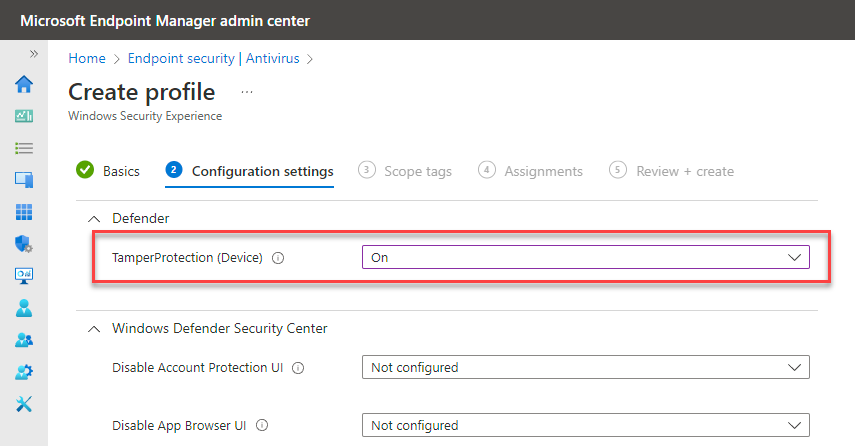Open Disable App Browser UI dropdown
The image size is (855, 446).
click(x=585, y=425)
